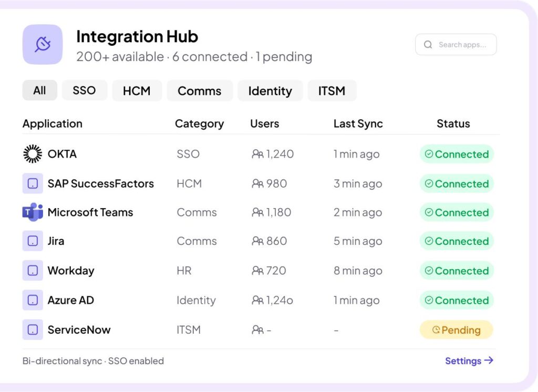
Task: Click the Azure AD app icon
Action: point(33,300)
